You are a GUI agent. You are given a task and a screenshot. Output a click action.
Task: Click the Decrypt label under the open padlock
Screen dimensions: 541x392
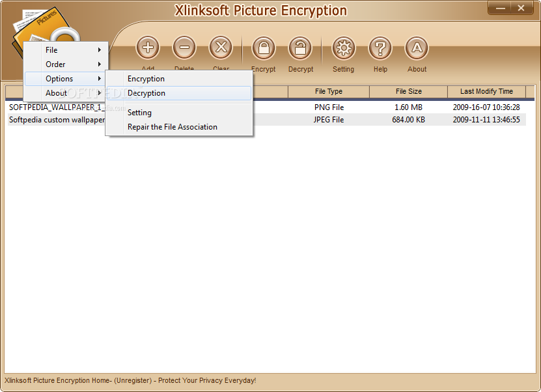point(301,69)
